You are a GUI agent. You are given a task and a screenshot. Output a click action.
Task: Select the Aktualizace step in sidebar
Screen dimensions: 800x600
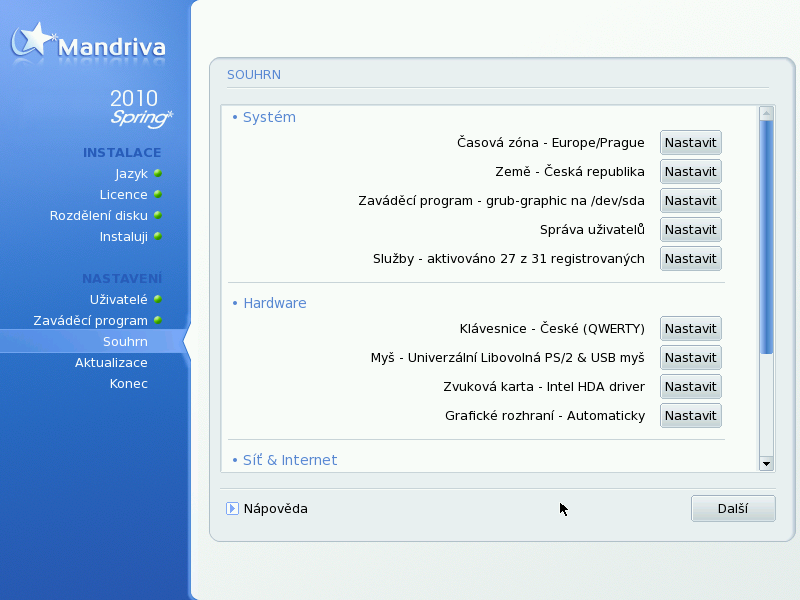pos(111,363)
